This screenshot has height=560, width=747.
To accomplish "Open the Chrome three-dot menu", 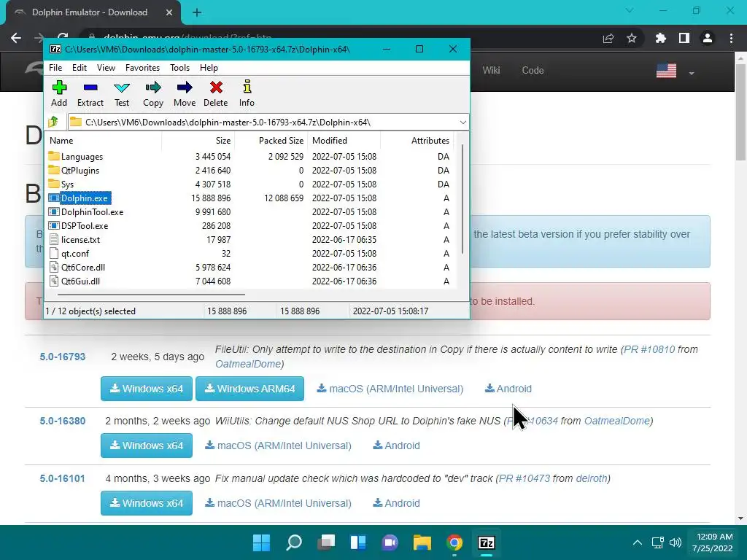I will [x=731, y=38].
